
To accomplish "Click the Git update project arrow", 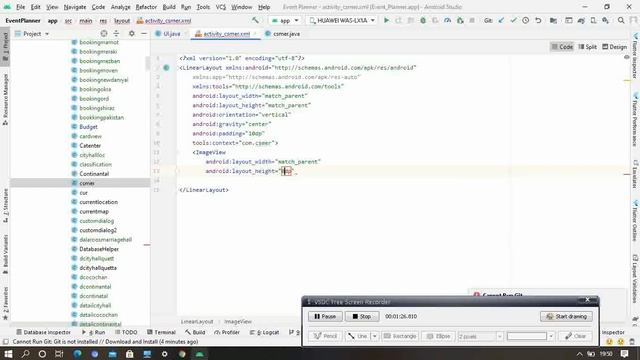I will [501, 20].
